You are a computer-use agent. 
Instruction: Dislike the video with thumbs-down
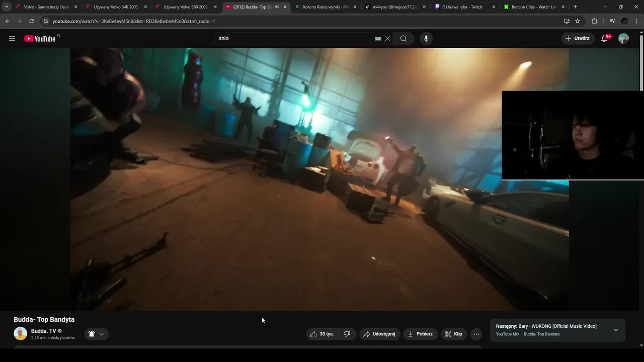pos(347,334)
